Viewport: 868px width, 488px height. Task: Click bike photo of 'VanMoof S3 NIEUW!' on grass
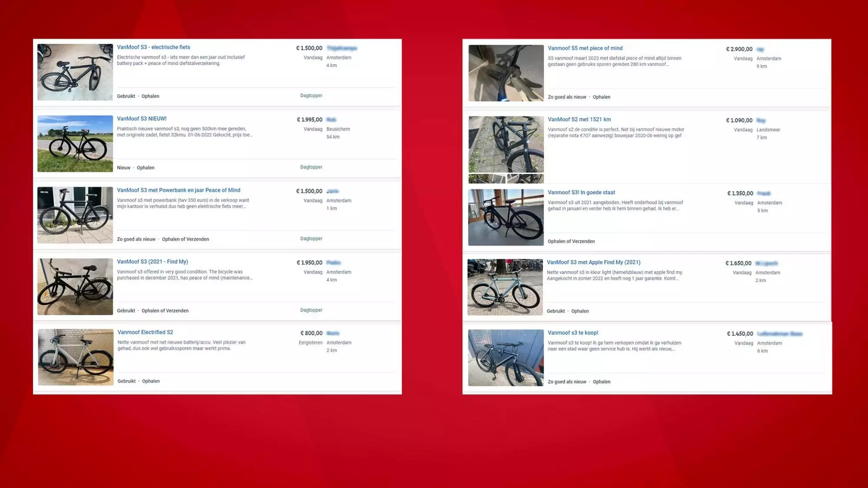tap(75, 144)
